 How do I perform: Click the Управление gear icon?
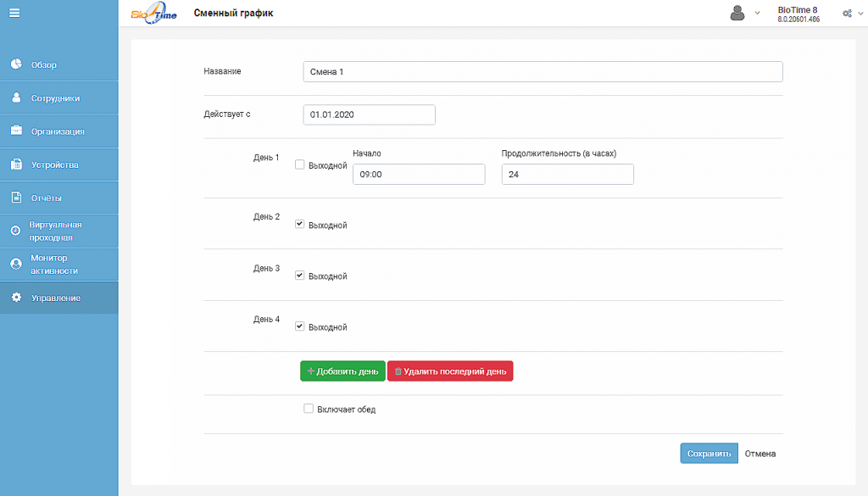click(x=16, y=298)
